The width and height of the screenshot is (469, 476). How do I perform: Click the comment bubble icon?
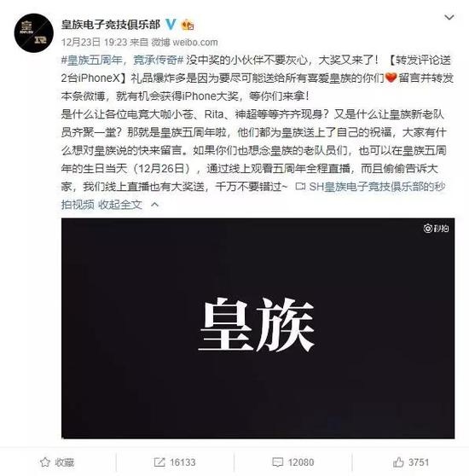277,462
